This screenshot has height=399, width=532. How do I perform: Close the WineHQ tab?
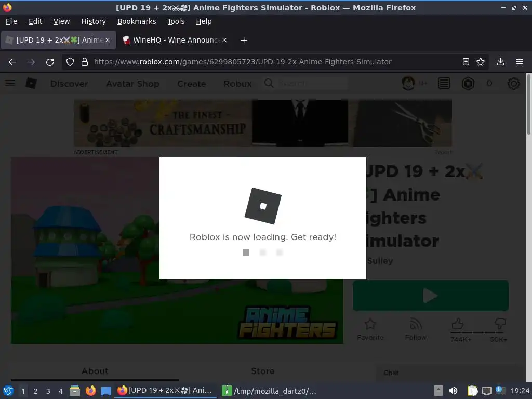(224, 40)
